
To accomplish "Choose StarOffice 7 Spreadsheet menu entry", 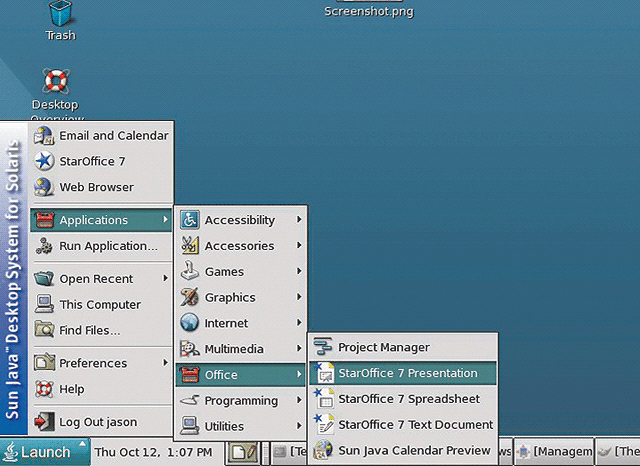I will coord(403,399).
